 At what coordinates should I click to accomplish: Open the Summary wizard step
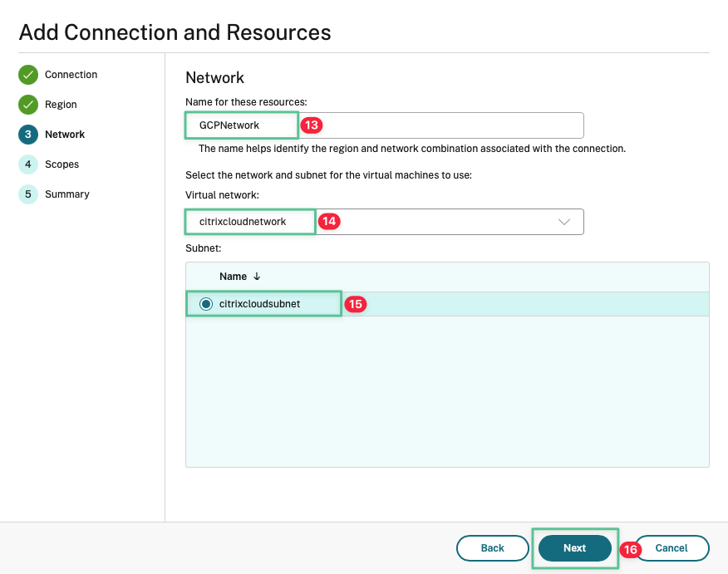[x=66, y=194]
